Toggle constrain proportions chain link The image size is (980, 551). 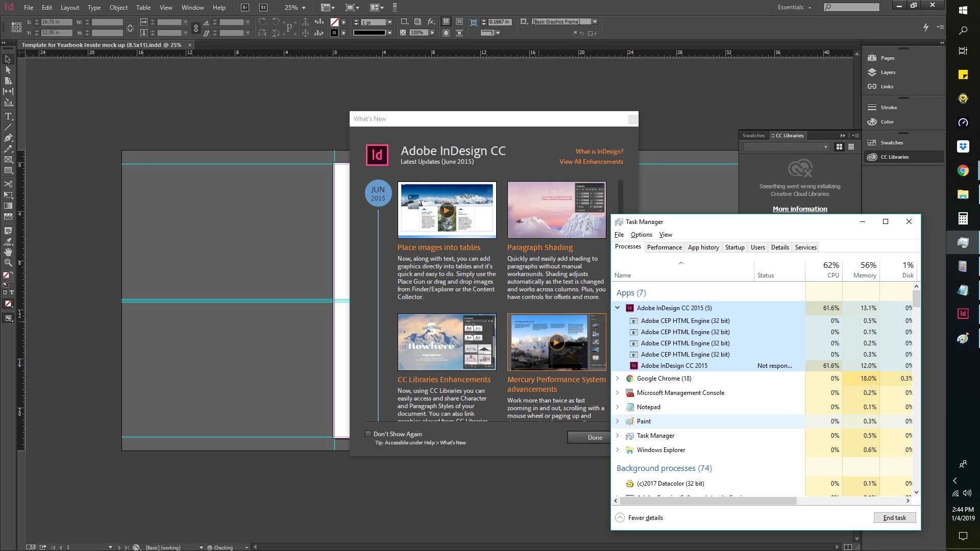pos(195,28)
